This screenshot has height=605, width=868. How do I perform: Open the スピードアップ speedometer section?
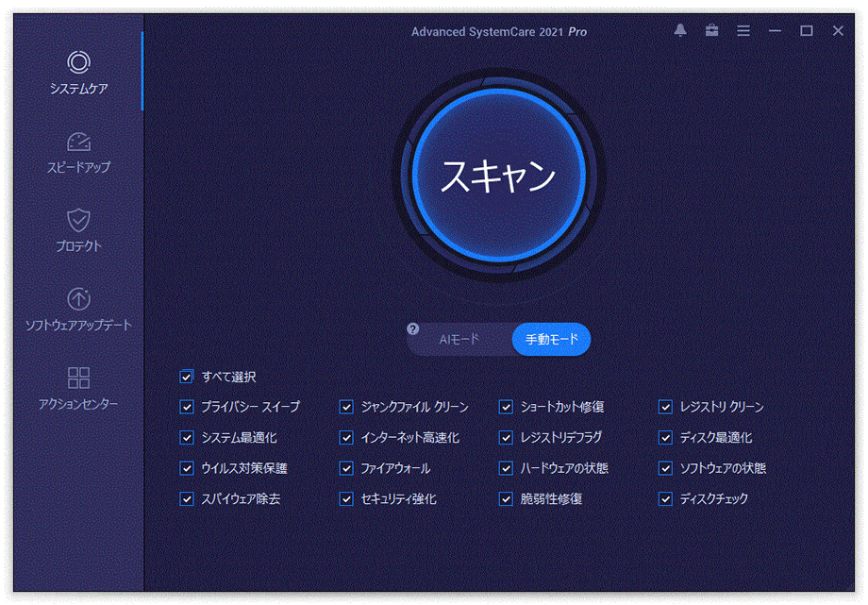click(78, 152)
